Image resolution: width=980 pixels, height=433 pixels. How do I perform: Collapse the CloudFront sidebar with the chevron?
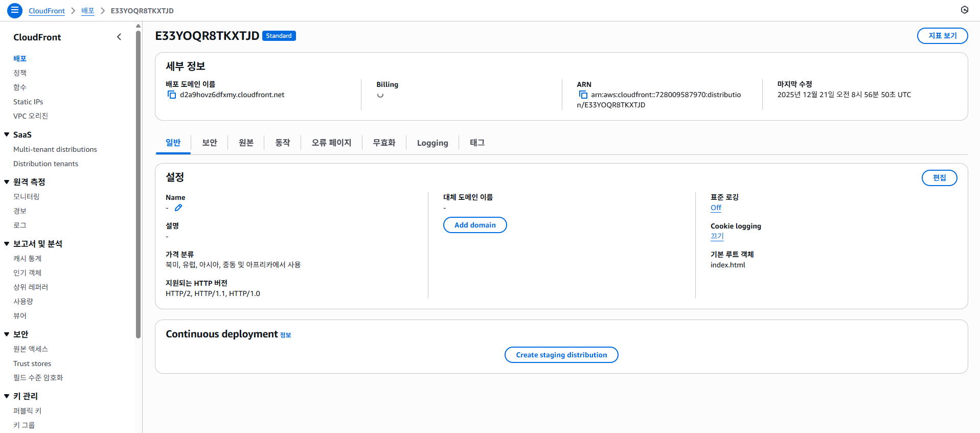point(119,37)
